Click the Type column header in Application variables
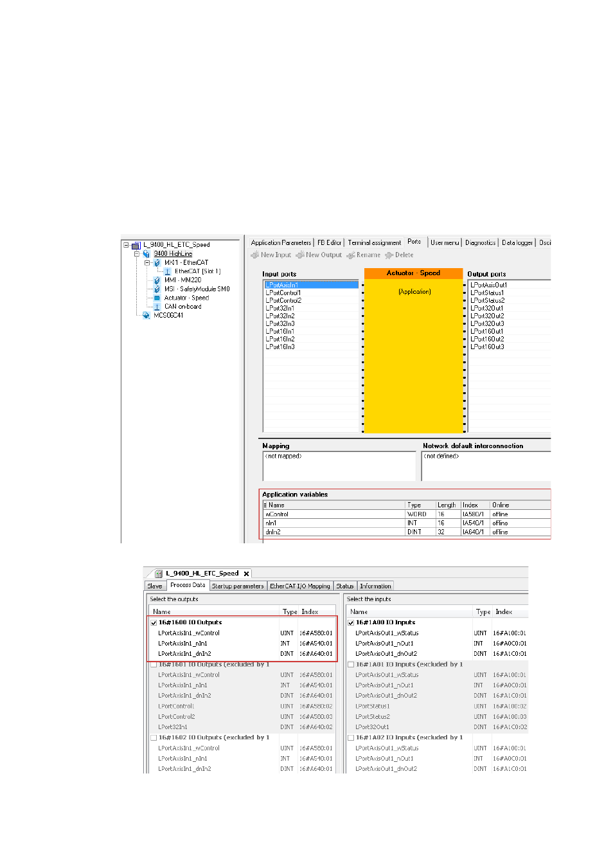This screenshot has width=613, height=868. [420, 505]
